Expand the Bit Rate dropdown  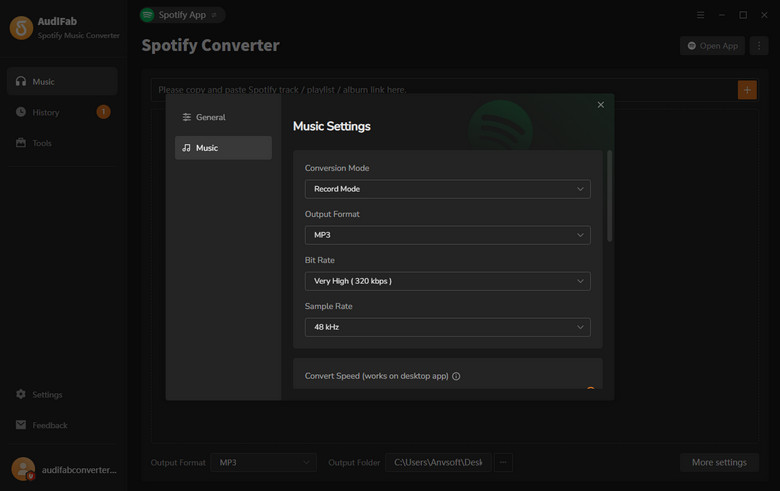(447, 281)
